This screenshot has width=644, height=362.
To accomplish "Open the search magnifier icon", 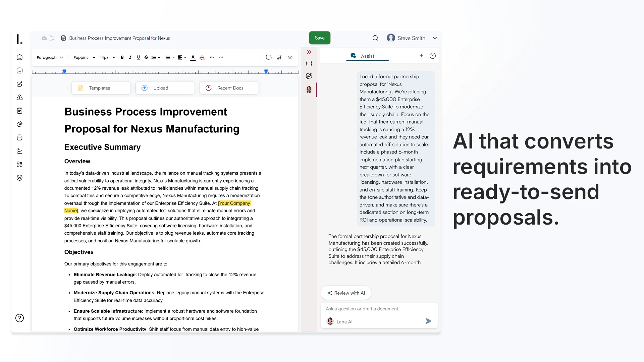I will coord(375,38).
